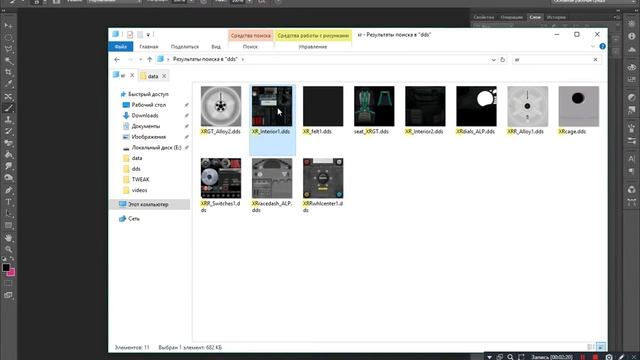The height and width of the screenshot is (360, 640).
Task: Select the Zoom tool in Photoshop
Action: (x=8, y=249)
